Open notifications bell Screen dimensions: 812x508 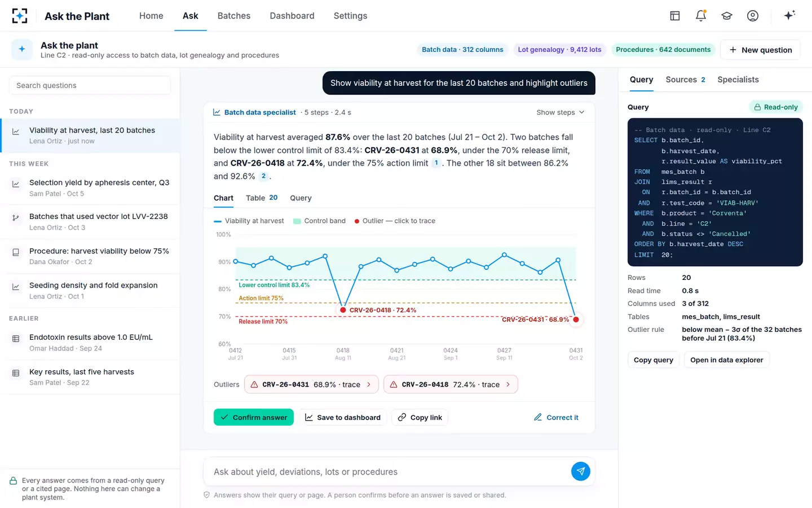coord(701,16)
